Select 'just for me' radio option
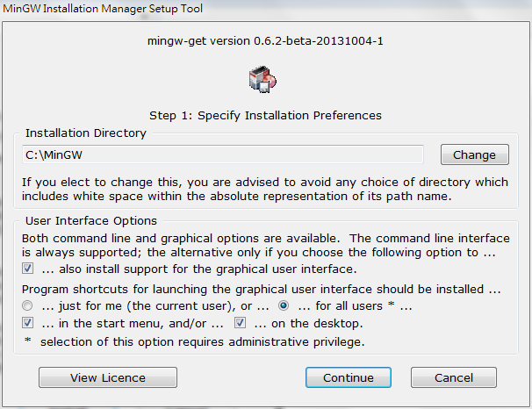The height and width of the screenshot is (409, 532). (x=27, y=305)
